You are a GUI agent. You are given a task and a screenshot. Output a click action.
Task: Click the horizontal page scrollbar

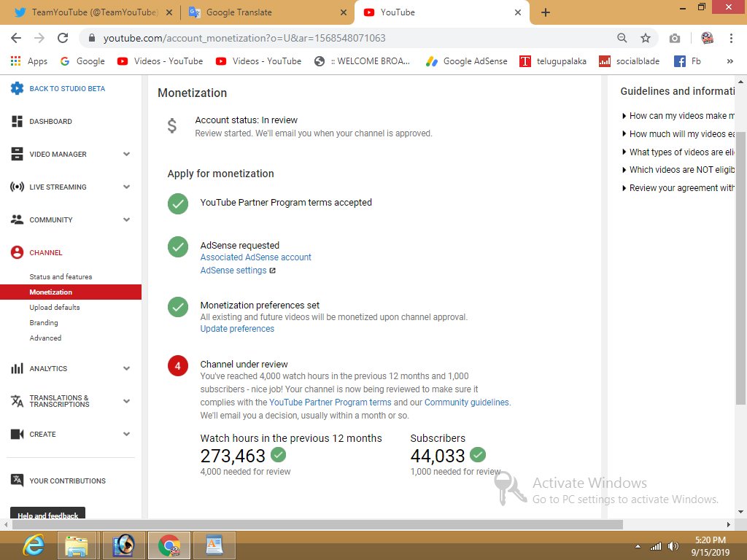(318, 524)
